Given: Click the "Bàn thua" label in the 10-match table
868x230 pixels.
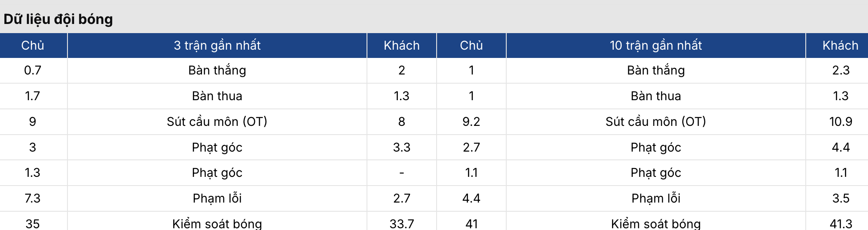Looking at the screenshot, I should 656,96.
